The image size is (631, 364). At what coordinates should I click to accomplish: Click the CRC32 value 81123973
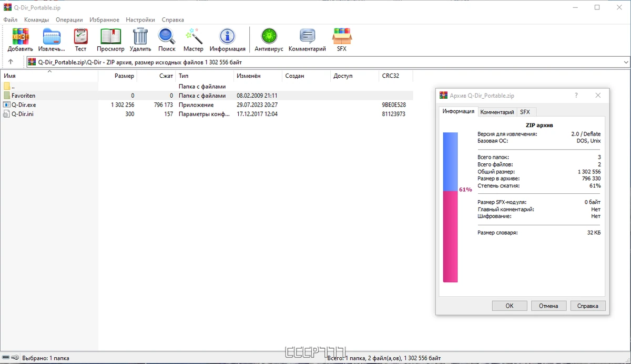point(394,113)
